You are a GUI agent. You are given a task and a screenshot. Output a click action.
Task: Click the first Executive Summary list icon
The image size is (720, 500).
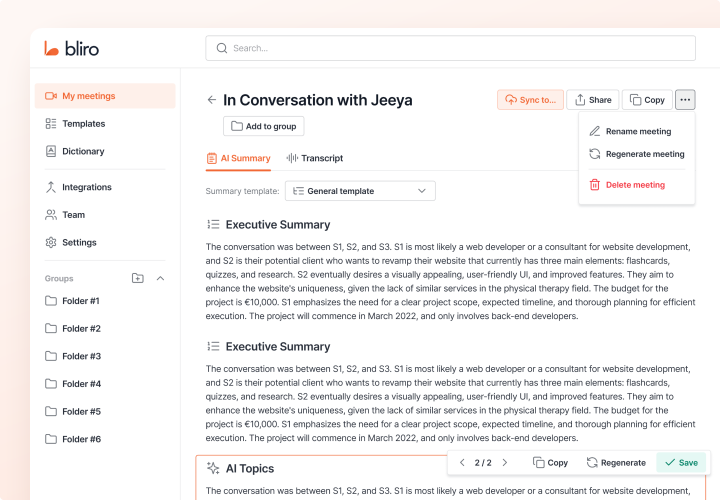click(213, 225)
